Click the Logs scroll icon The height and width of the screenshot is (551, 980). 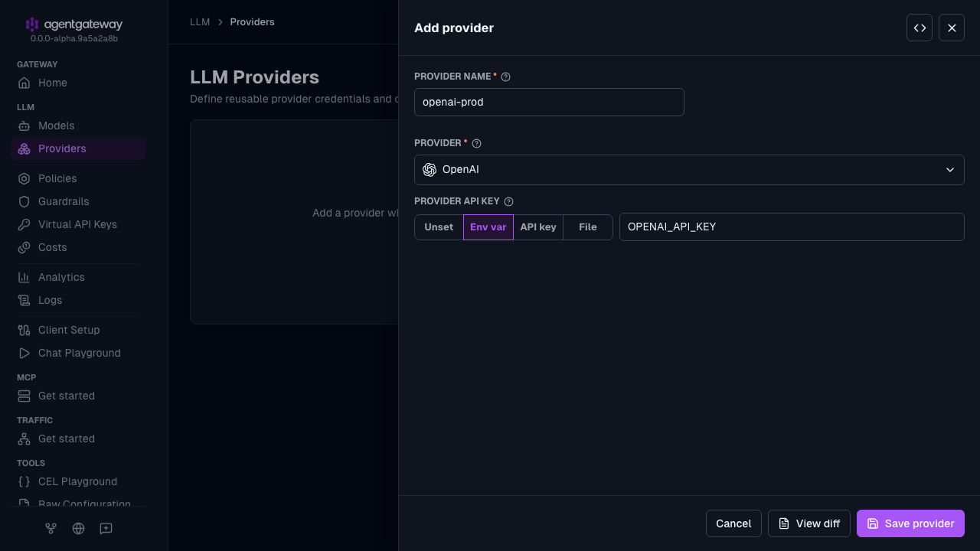pyautogui.click(x=24, y=300)
